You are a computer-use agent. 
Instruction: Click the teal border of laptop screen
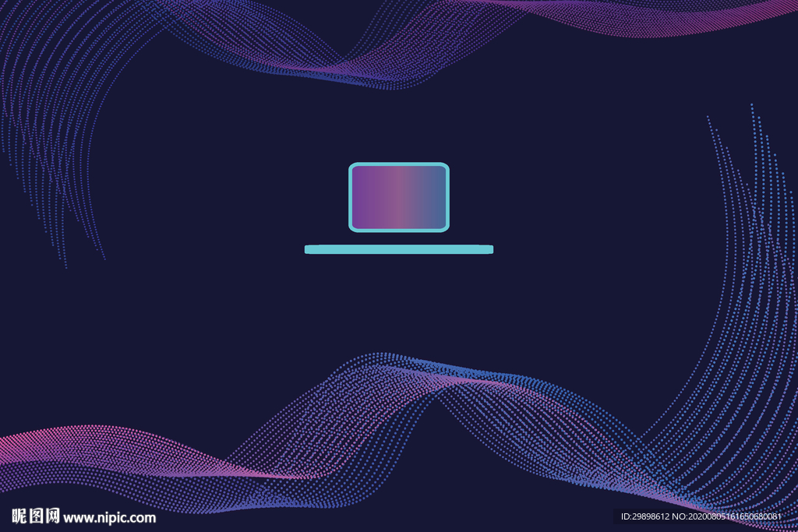[399, 164]
